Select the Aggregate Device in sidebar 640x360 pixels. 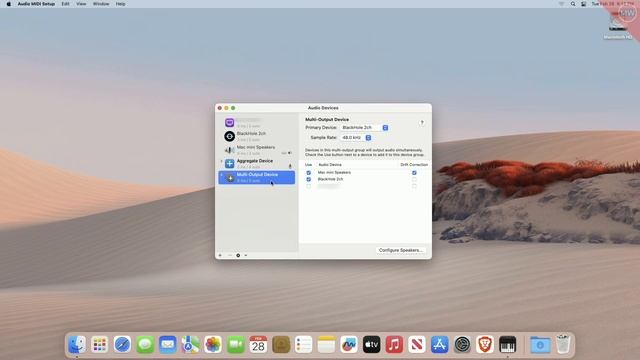click(x=256, y=164)
